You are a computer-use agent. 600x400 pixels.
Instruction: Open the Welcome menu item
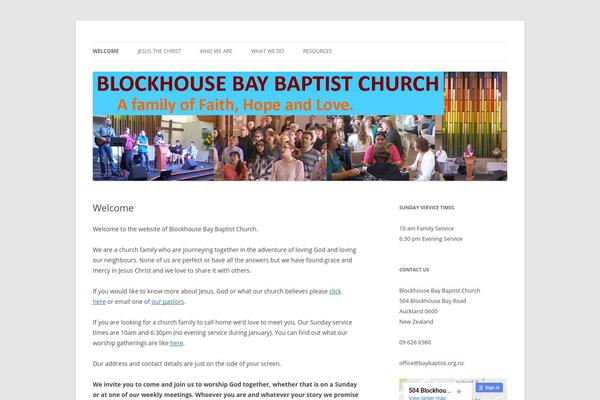point(106,51)
